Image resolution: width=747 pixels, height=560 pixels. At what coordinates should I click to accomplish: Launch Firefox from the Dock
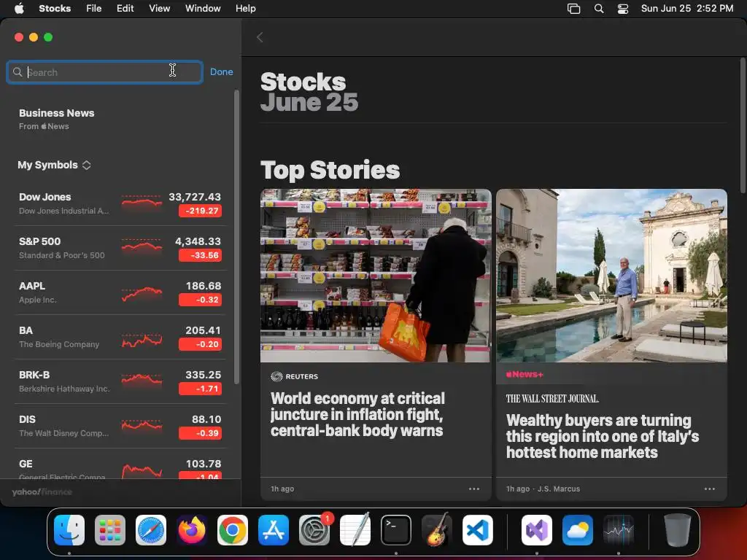tap(192, 530)
